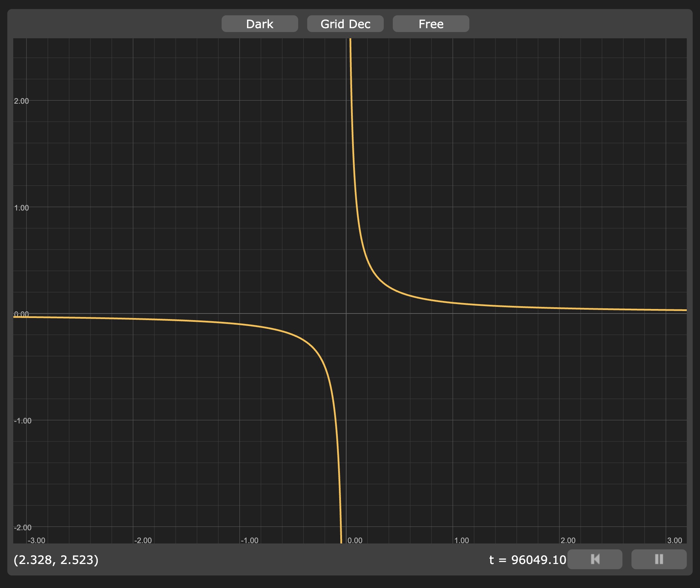700x588 pixels.
Task: Switch the Free pan mode button
Action: coord(431,24)
